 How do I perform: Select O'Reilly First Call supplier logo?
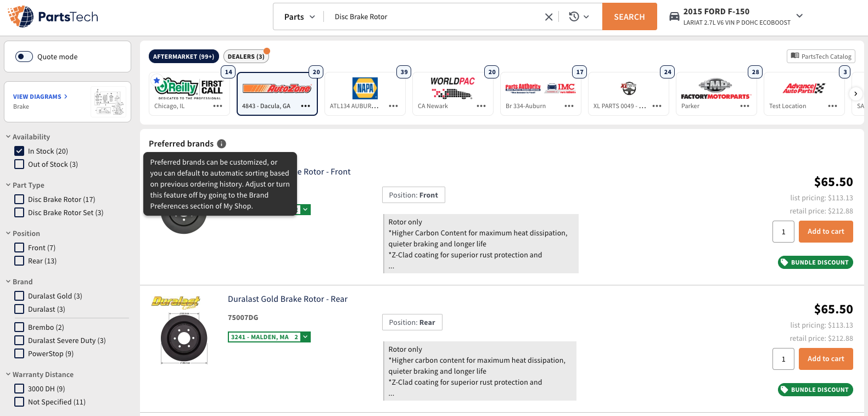pos(188,88)
